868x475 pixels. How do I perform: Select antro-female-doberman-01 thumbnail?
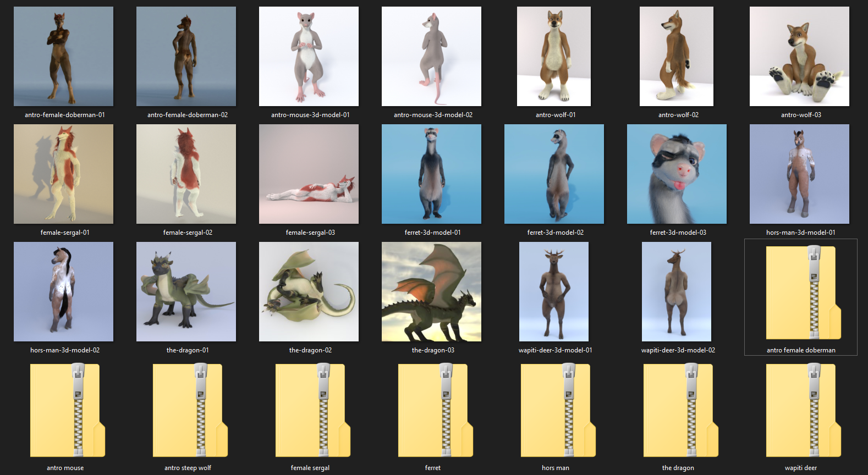[63, 56]
